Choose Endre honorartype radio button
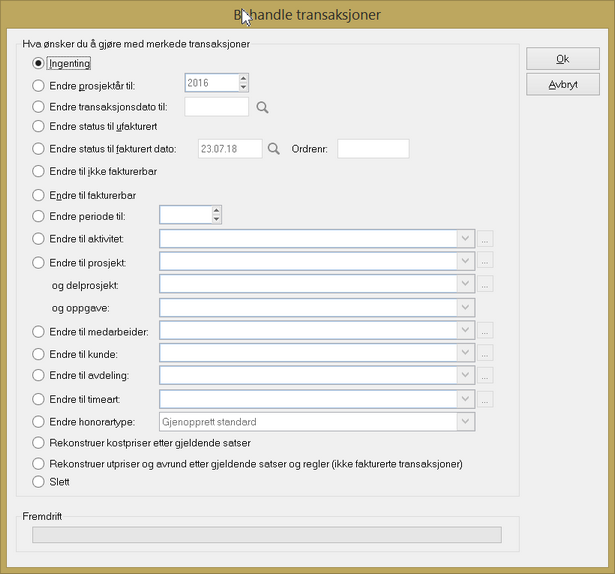The image size is (615, 574). coord(38,422)
